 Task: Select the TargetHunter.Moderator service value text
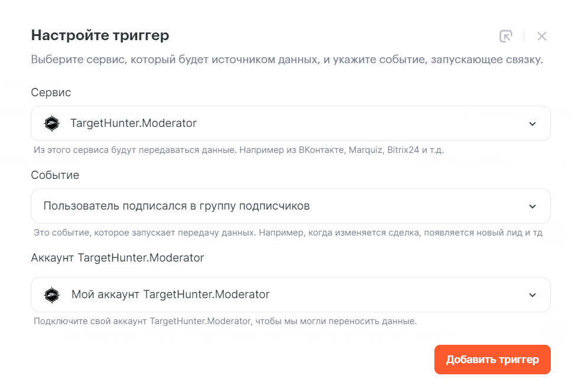click(x=133, y=123)
